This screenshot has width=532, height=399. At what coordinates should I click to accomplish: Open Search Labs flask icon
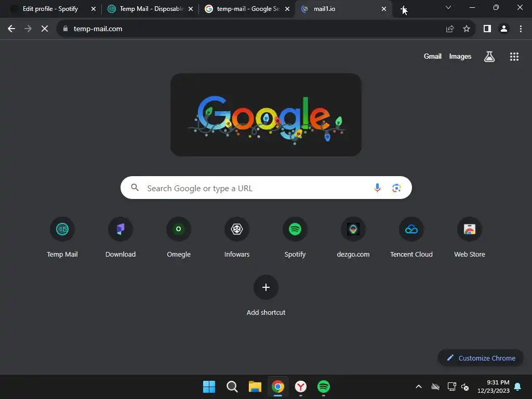[x=489, y=56]
